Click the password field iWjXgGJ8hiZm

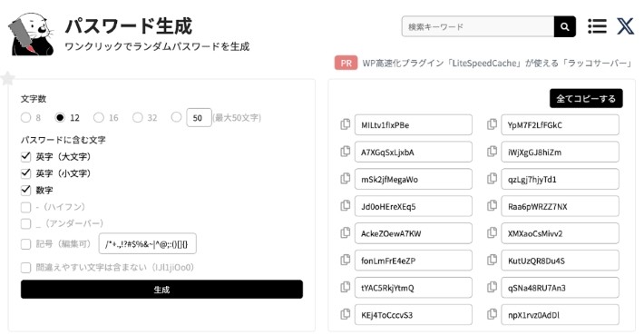(x=560, y=153)
